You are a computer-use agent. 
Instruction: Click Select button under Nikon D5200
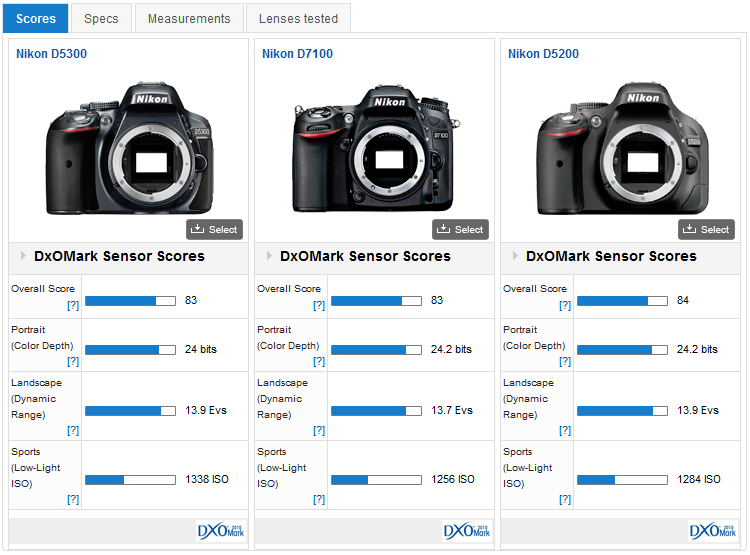click(706, 229)
